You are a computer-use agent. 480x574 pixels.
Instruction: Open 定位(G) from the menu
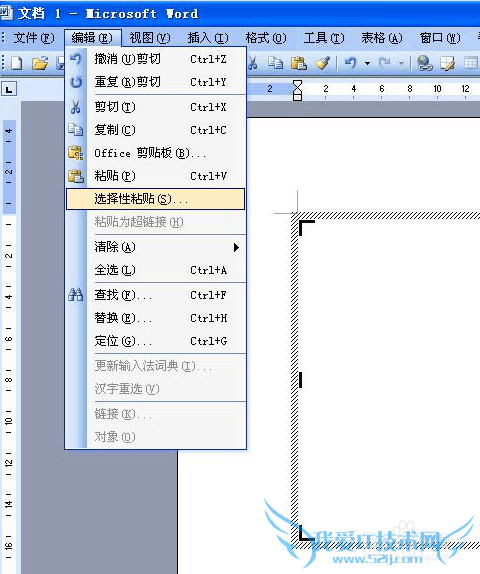click(x=155, y=341)
